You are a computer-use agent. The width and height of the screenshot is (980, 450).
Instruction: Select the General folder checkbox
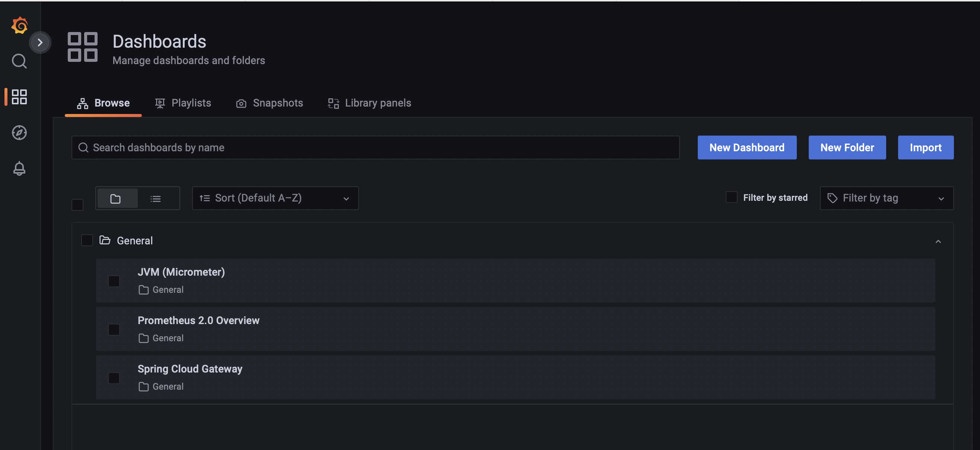[87, 240]
